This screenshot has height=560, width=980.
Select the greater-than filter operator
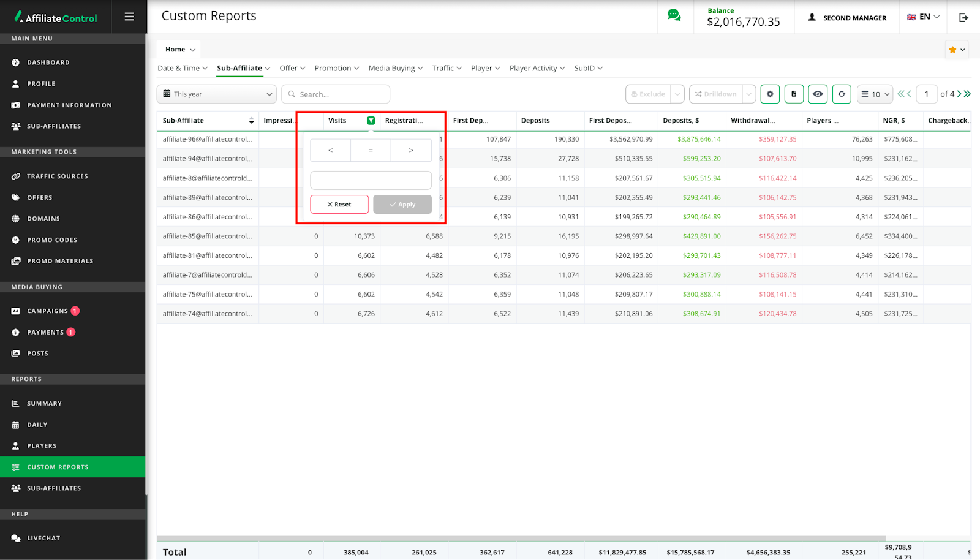point(411,150)
